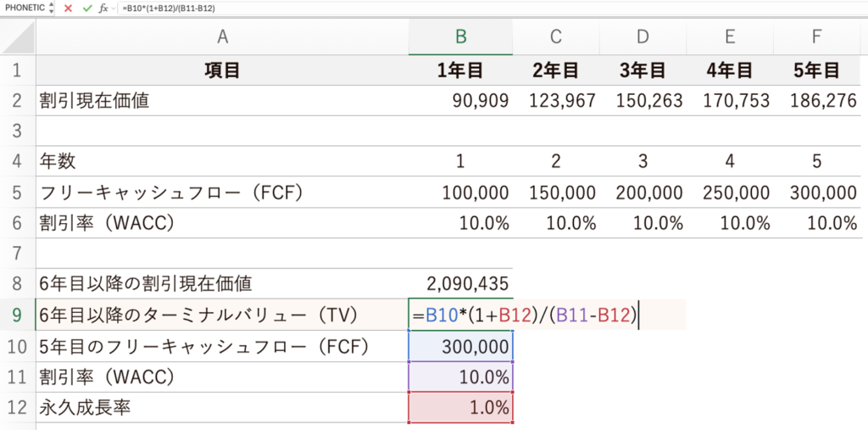This screenshot has width=868, height=430.
Task: Click the 項目 header cell
Action: (x=222, y=70)
